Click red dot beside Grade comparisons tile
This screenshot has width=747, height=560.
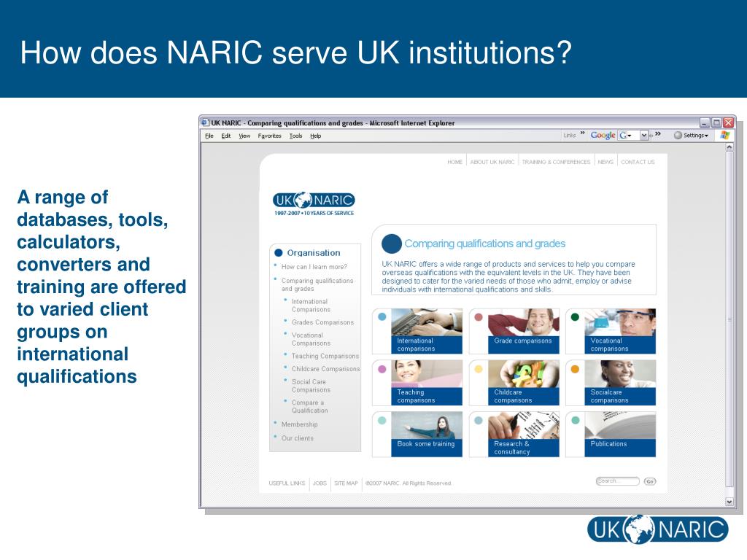(479, 317)
